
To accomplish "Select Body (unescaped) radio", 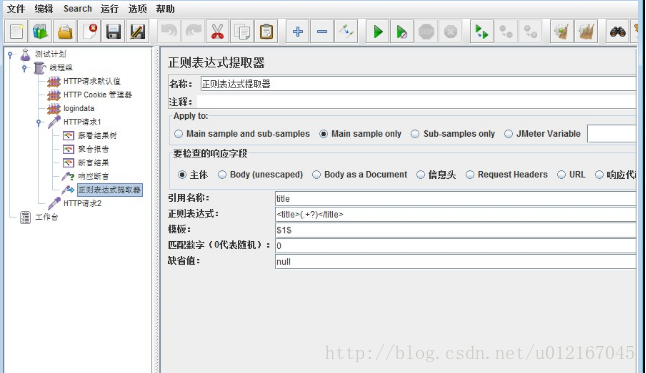I will [222, 175].
